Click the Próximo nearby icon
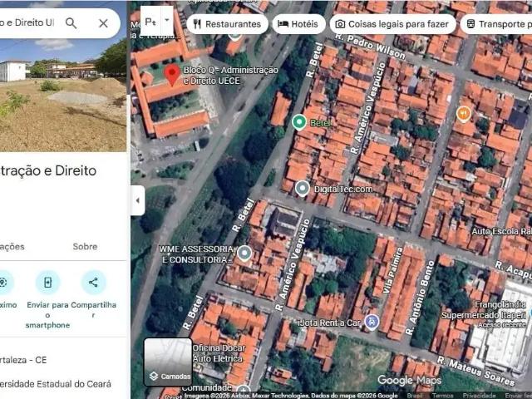Viewport: 532px width, 399px height. pos(2,283)
